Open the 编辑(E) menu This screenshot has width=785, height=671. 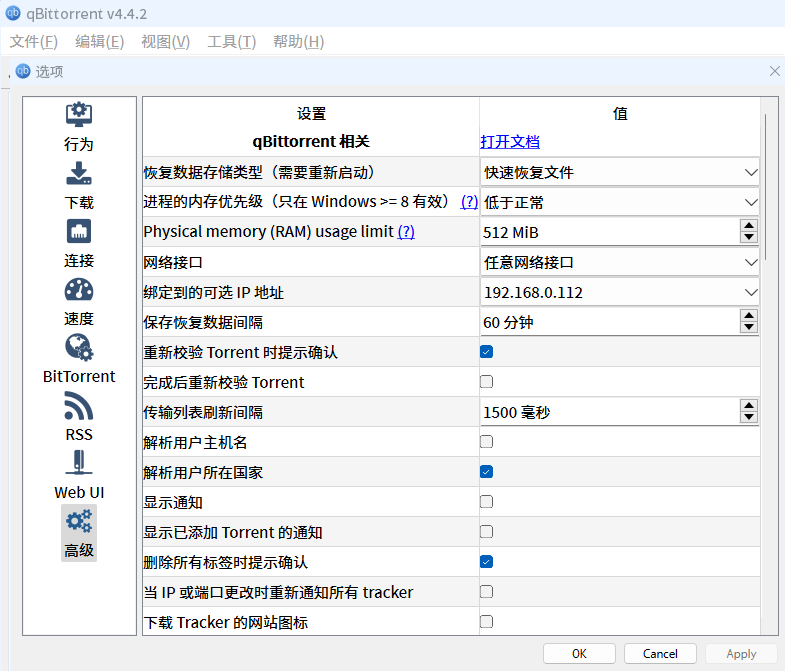point(100,42)
